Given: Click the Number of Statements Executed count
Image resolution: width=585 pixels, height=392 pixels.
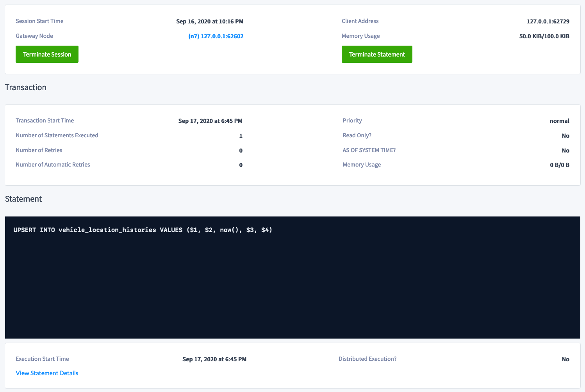Looking at the screenshot, I should [x=241, y=136].
